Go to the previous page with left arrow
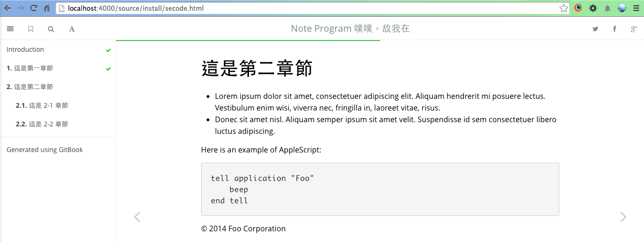Image resolution: width=644 pixels, height=242 pixels. (137, 217)
